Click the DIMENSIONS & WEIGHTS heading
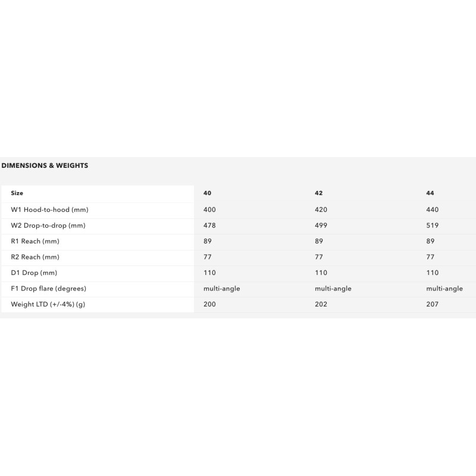This screenshot has height=476, width=476. 45,165
